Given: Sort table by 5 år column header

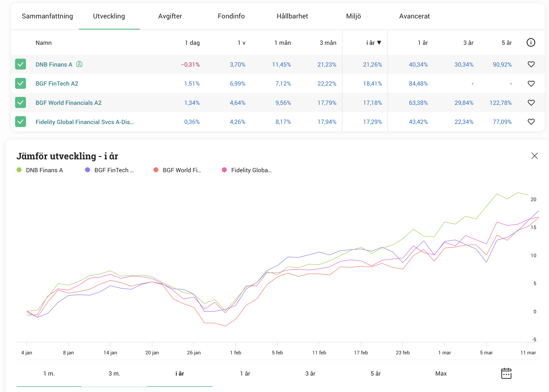Looking at the screenshot, I should pyautogui.click(x=507, y=43).
